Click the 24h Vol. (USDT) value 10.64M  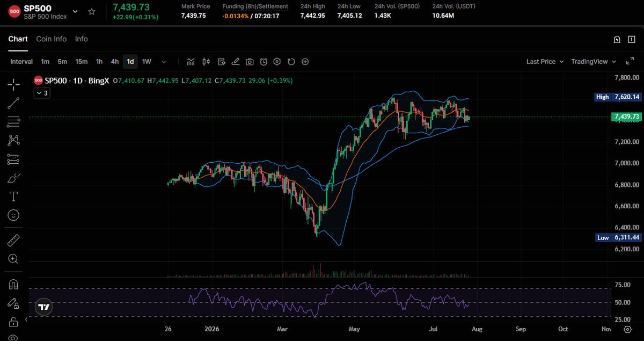click(443, 16)
